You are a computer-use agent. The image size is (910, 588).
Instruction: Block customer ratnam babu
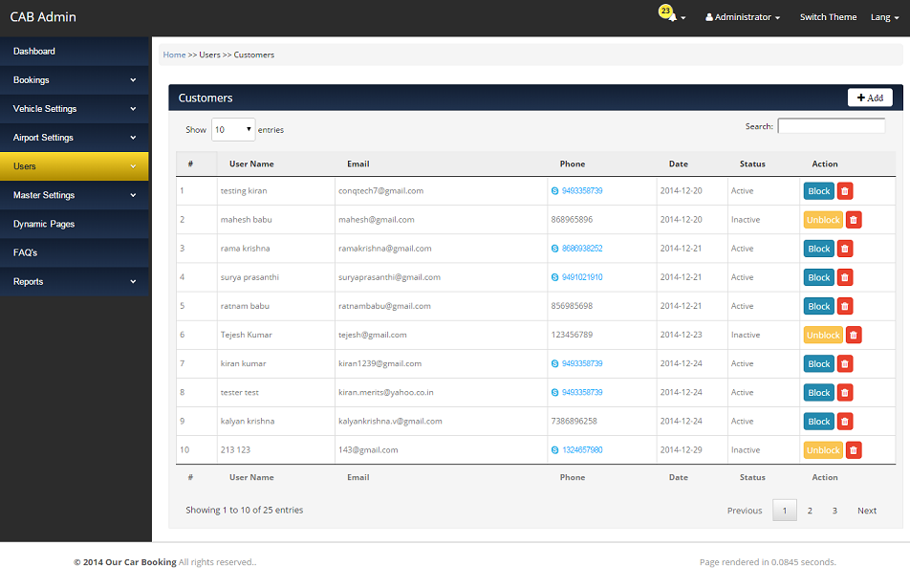(819, 306)
